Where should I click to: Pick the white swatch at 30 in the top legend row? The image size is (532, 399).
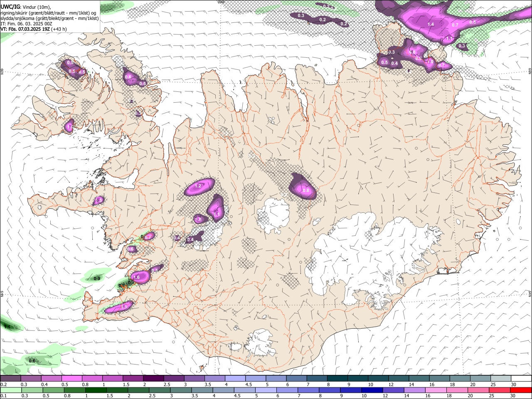(x=521, y=379)
